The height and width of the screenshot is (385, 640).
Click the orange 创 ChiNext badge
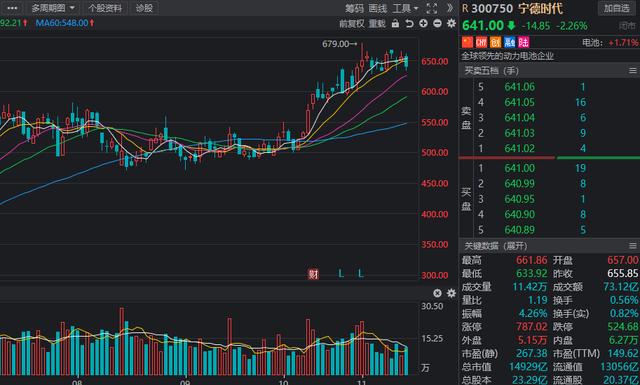tap(496, 42)
